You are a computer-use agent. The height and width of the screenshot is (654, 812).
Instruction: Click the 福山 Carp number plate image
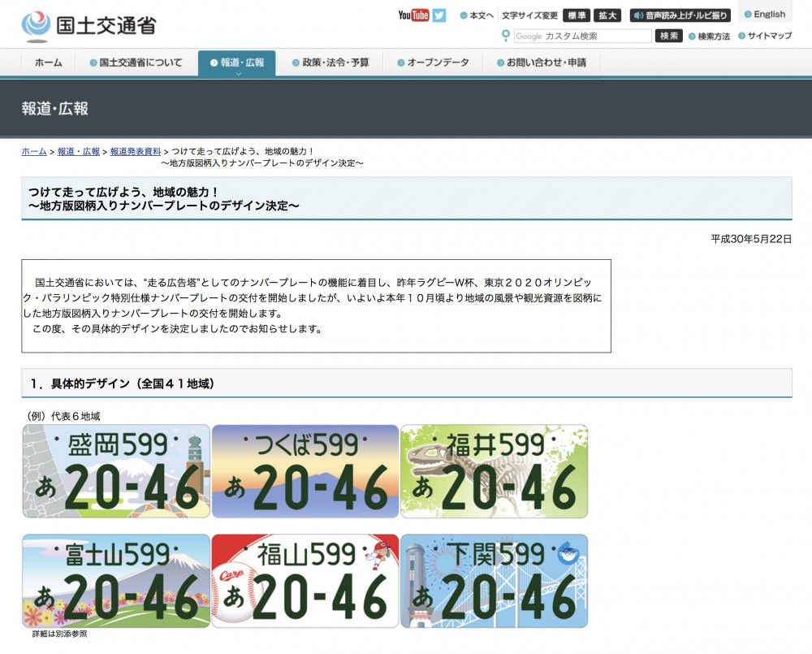click(x=305, y=580)
